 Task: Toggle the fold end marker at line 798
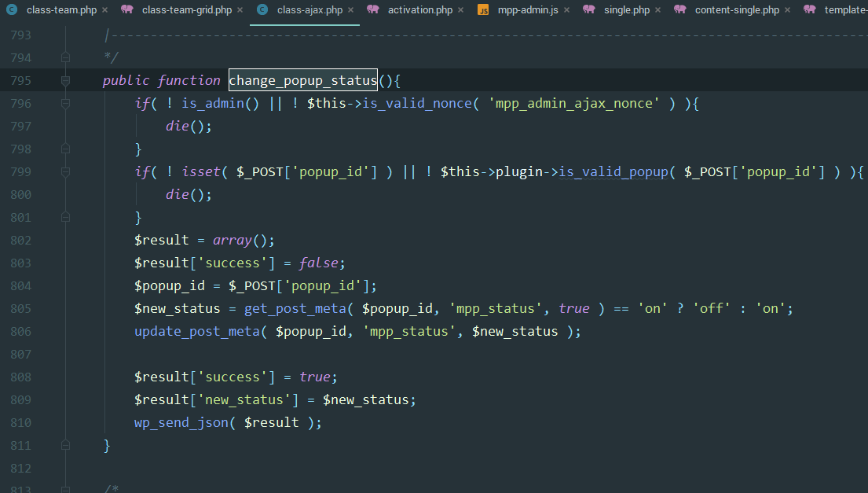(x=65, y=149)
